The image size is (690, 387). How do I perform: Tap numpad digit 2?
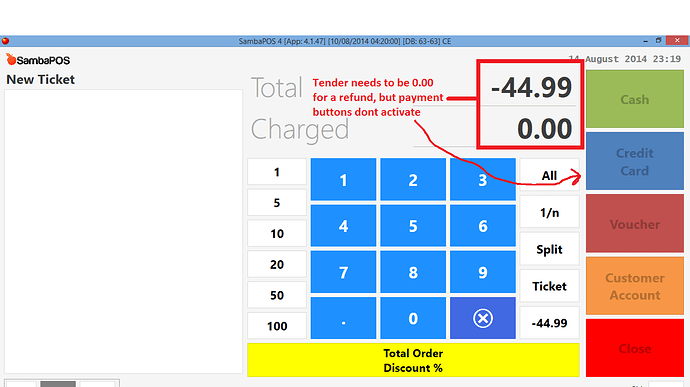coord(413,180)
